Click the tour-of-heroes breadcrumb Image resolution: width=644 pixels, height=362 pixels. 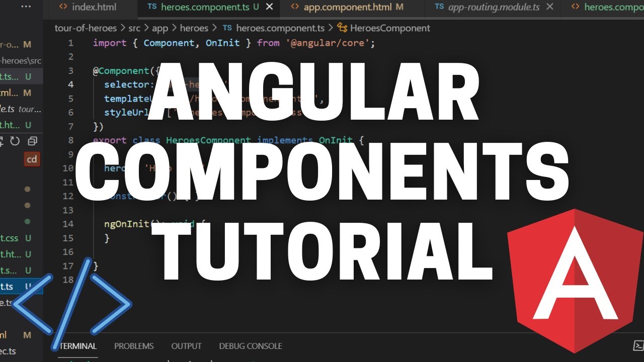(86, 28)
